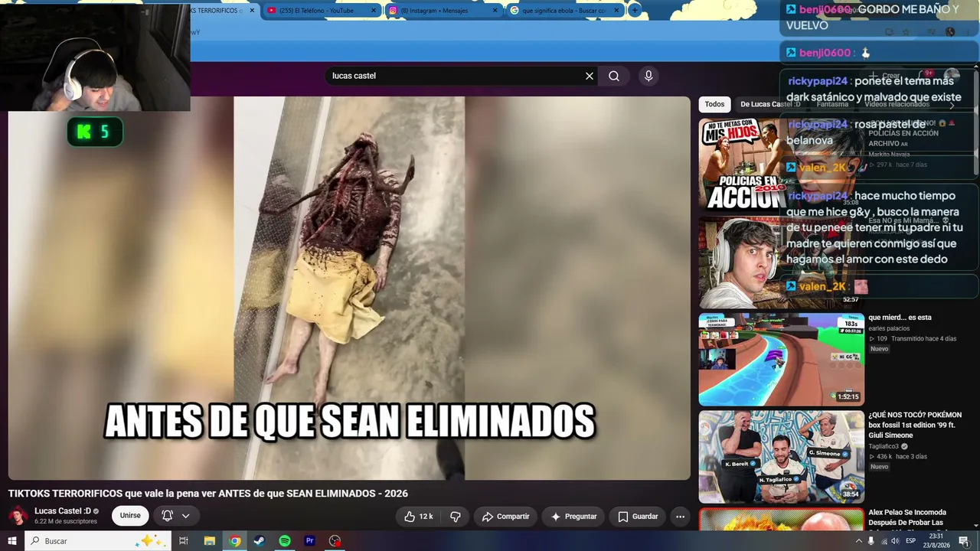This screenshot has width=980, height=551.
Task: Switch to the El Teléfono YouTube tab
Action: point(322,11)
